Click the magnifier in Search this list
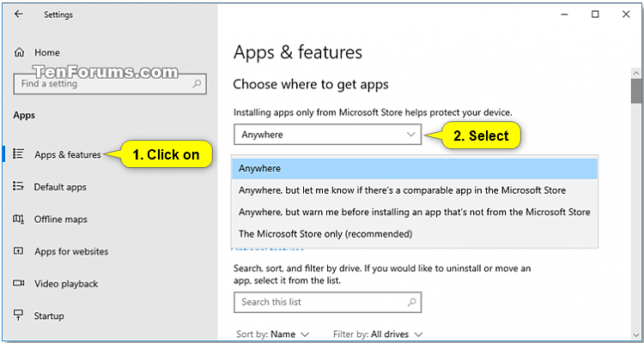Image resolution: width=644 pixels, height=343 pixels. [411, 302]
